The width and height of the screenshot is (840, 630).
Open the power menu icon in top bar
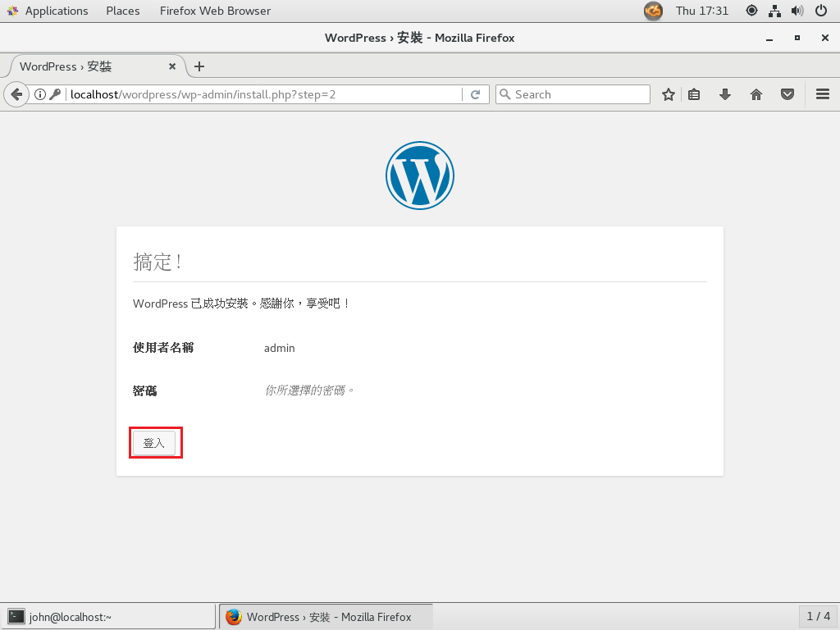[x=820, y=11]
